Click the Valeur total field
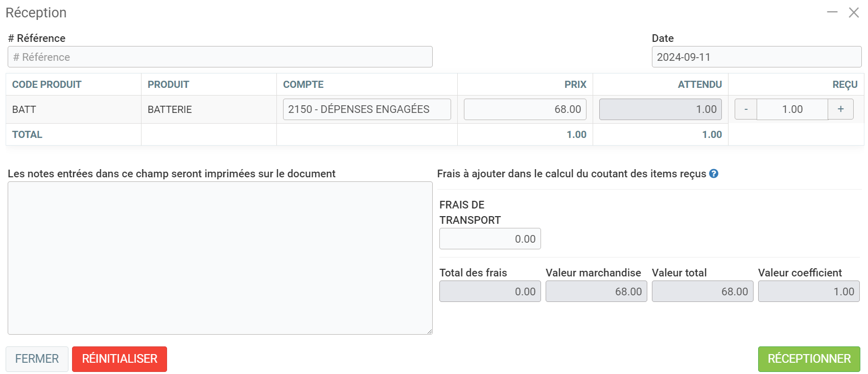This screenshot has height=374, width=868. [x=702, y=292]
